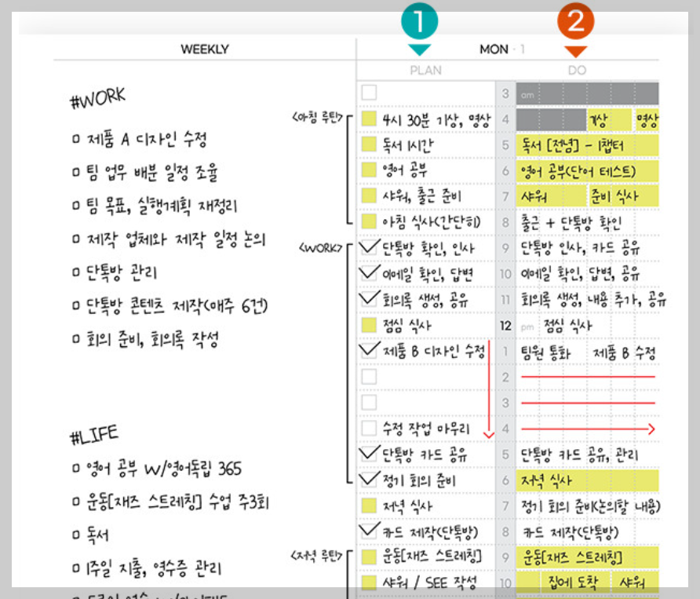The height and width of the screenshot is (599, 700).
Task: Select the PLAN column heading
Action: pos(425,71)
